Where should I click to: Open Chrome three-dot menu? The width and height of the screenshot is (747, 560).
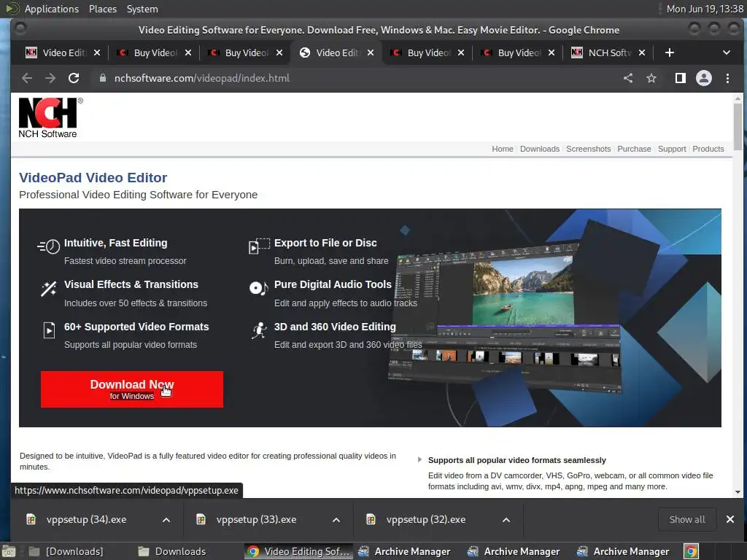[727, 78]
